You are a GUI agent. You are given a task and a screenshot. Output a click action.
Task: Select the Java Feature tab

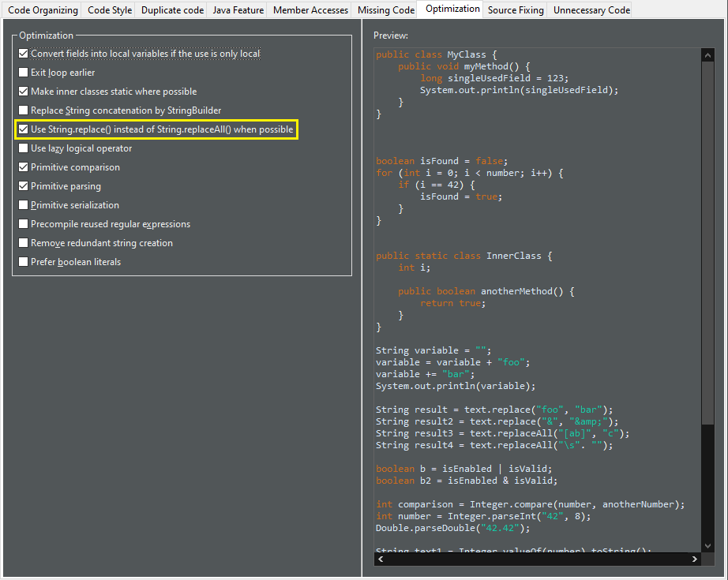(238, 10)
